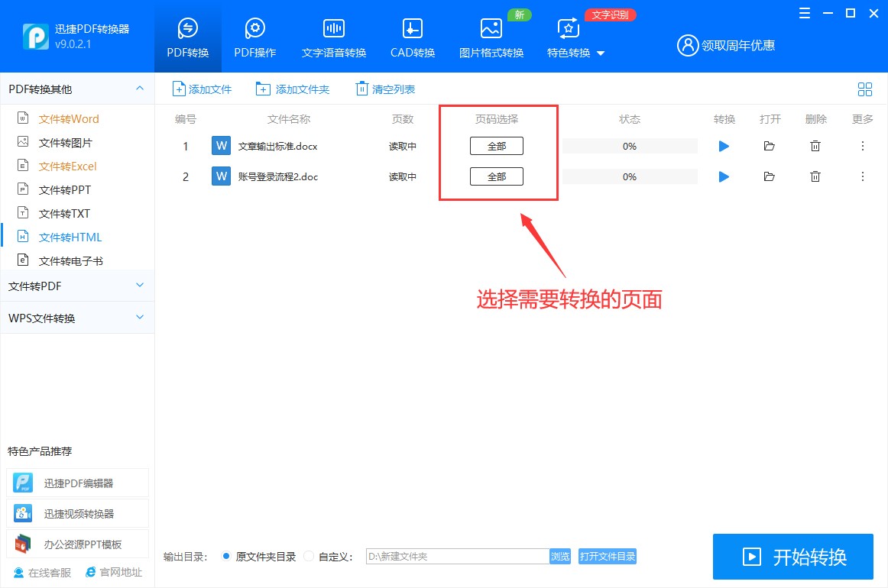Click progress bar of 文章输出标准.docx

(x=630, y=146)
